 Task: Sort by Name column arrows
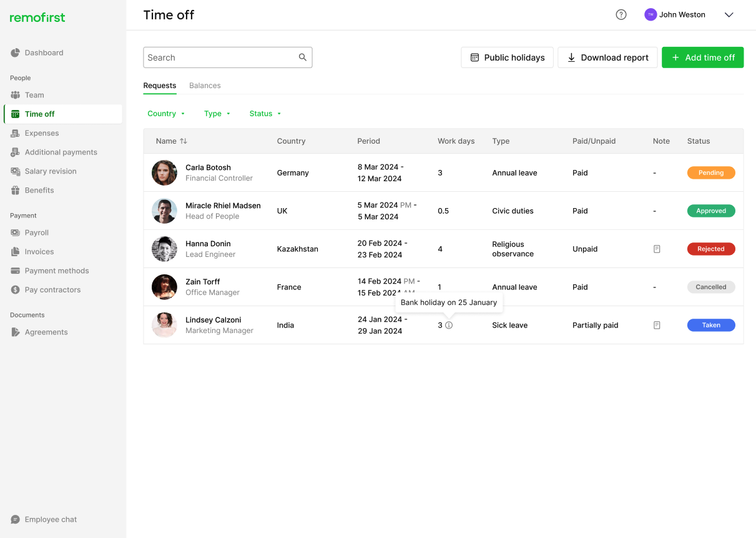click(x=184, y=141)
